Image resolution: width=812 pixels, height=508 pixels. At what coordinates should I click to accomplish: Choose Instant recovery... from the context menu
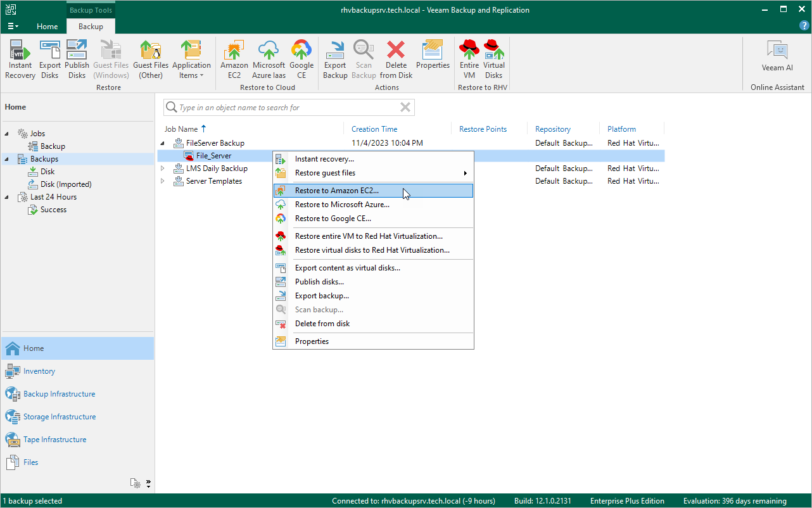(x=373, y=159)
